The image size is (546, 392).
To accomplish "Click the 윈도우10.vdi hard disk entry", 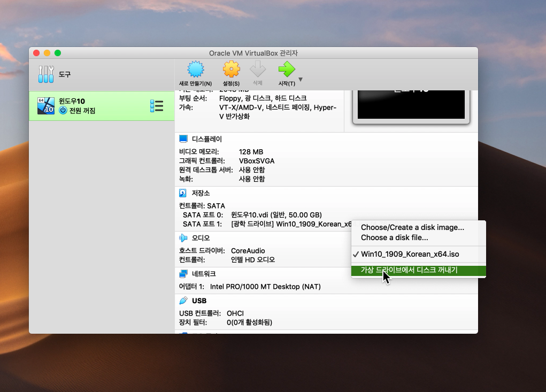I will [x=276, y=215].
